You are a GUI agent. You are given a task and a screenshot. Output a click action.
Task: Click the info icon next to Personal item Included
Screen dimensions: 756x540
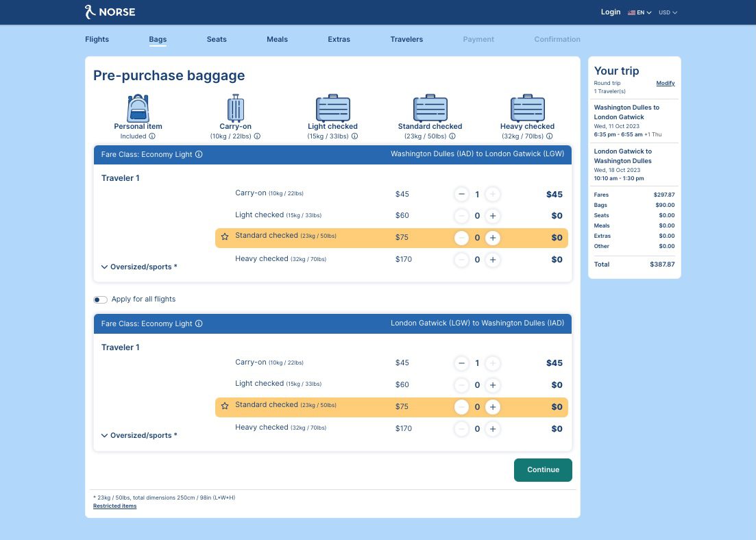coord(152,136)
